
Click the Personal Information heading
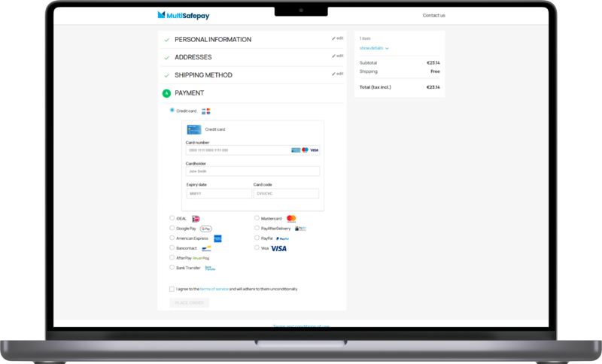click(x=213, y=40)
